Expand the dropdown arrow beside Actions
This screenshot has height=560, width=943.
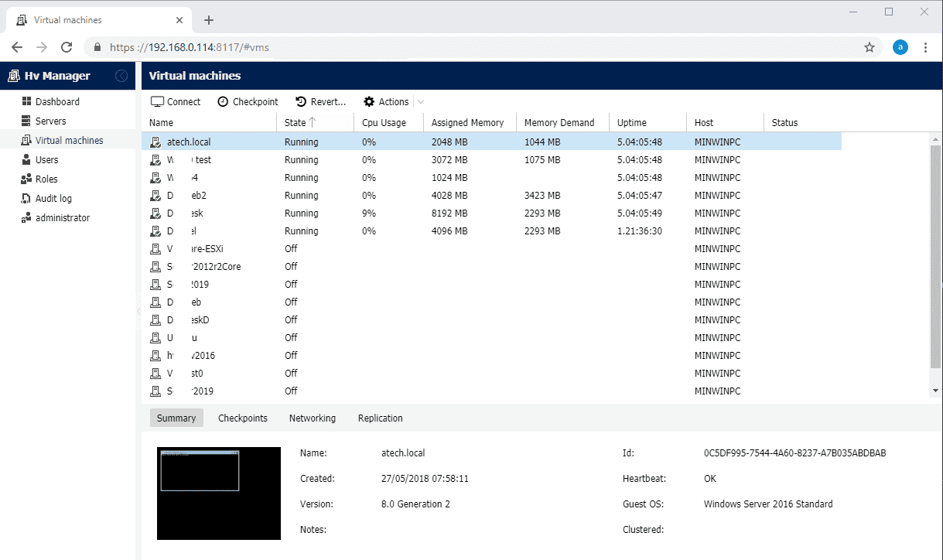pyautogui.click(x=420, y=101)
